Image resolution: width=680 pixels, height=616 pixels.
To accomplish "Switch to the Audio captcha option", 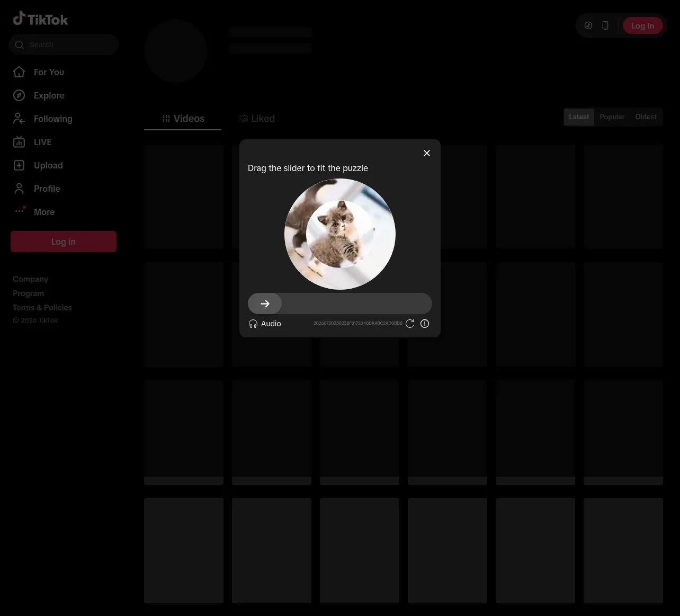I will pos(265,324).
